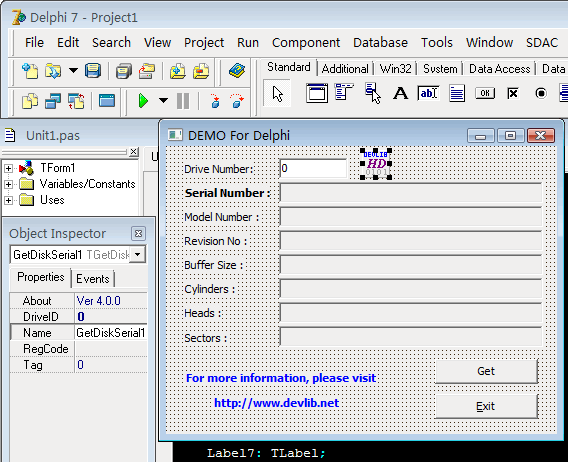Click the http://www.devlib.net link label
This screenshot has height=462, width=568.
coord(276,403)
